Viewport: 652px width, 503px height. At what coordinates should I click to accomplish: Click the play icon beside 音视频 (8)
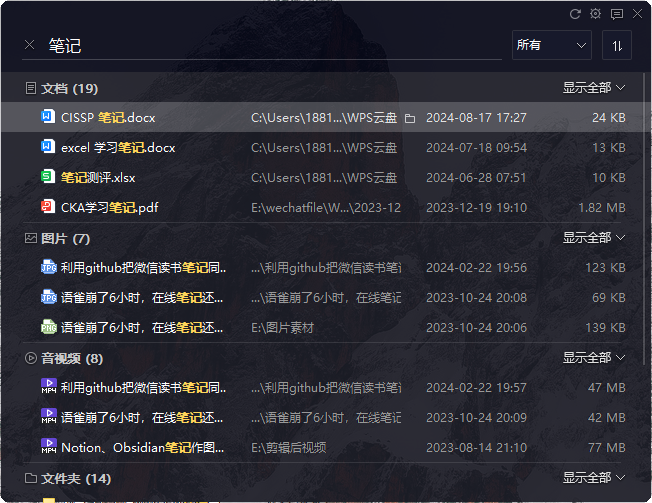(x=30, y=358)
